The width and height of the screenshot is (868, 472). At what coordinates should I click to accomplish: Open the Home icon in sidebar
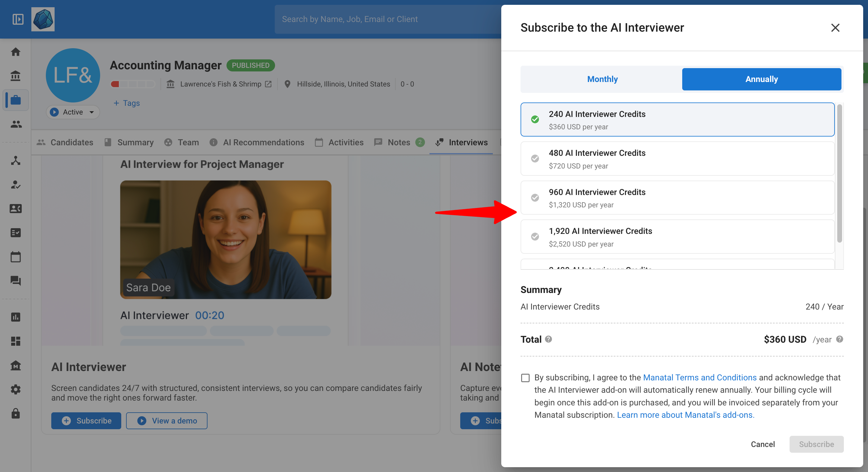point(15,52)
